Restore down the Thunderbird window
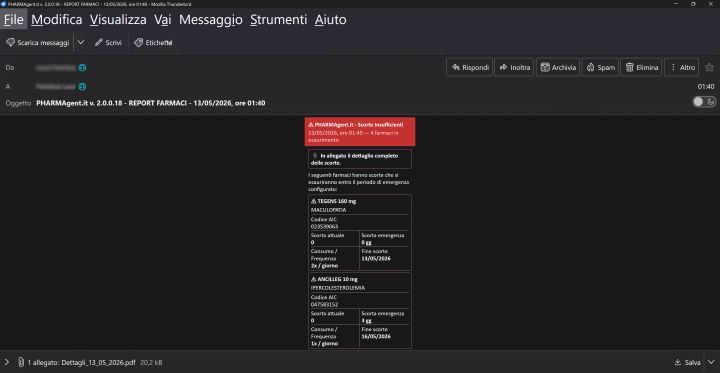The width and height of the screenshot is (720, 373). [693, 4]
